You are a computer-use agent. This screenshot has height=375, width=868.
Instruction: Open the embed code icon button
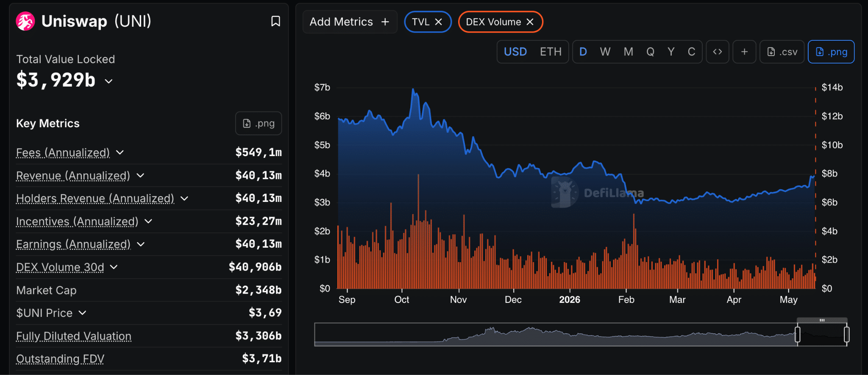[718, 52]
